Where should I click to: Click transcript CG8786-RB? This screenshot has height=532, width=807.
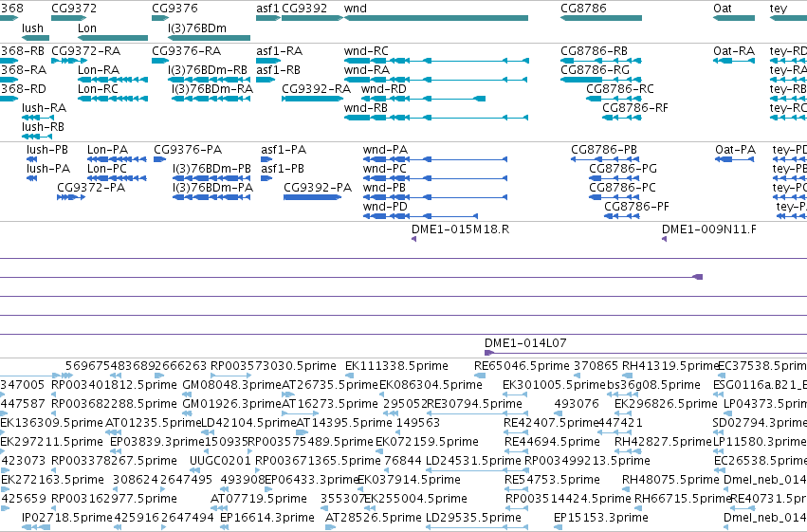601,61
